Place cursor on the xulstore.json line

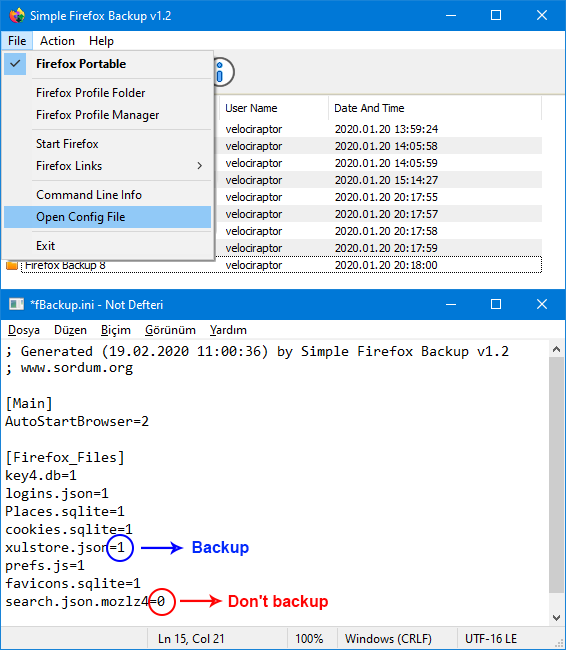(x=65, y=548)
